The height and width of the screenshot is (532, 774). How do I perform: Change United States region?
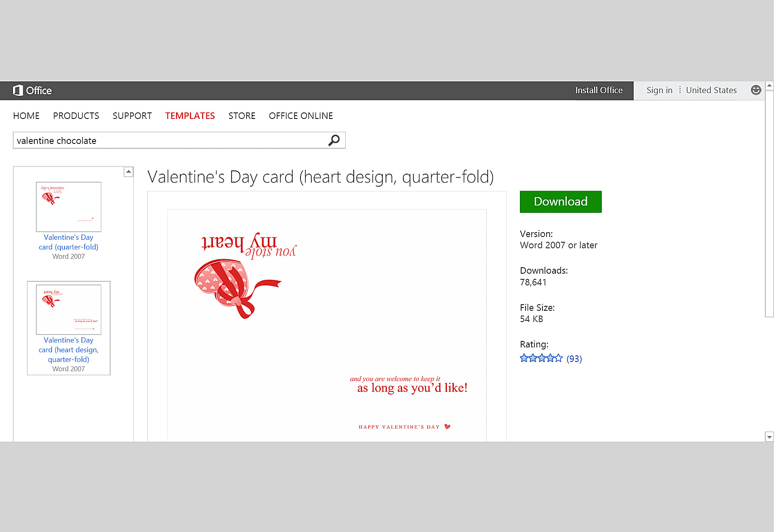click(x=711, y=90)
